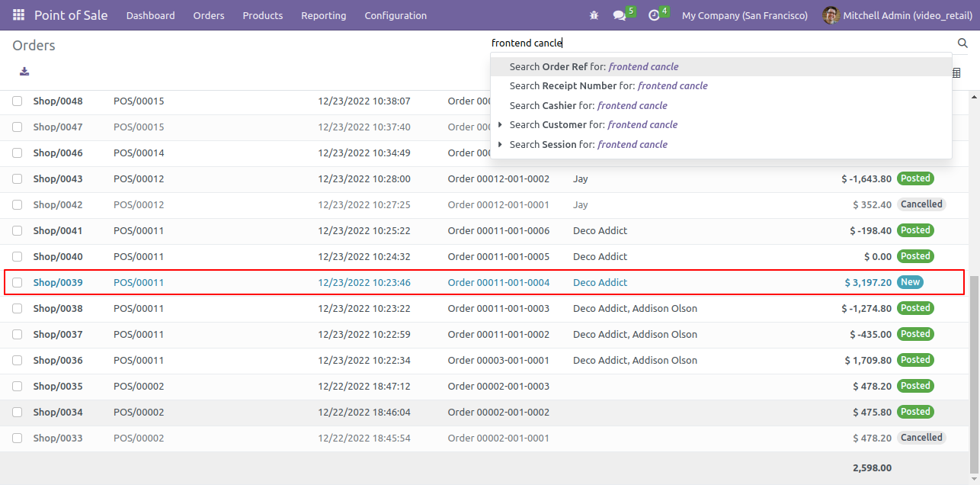The width and height of the screenshot is (980, 485).
Task: Open the Dashboard menu
Action: pyautogui.click(x=150, y=15)
